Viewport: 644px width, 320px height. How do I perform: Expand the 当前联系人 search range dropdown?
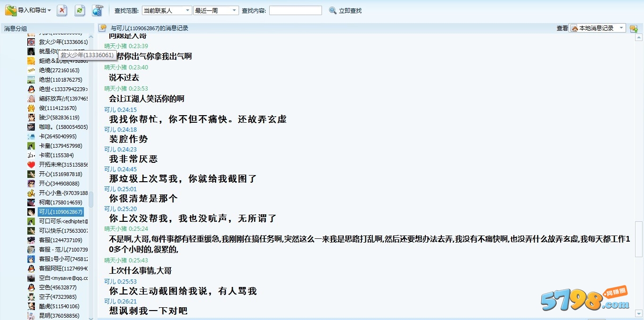pyautogui.click(x=167, y=10)
